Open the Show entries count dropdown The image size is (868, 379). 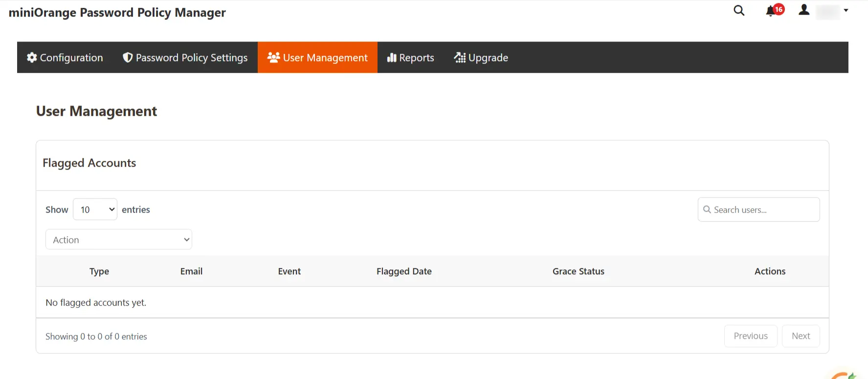pos(95,209)
